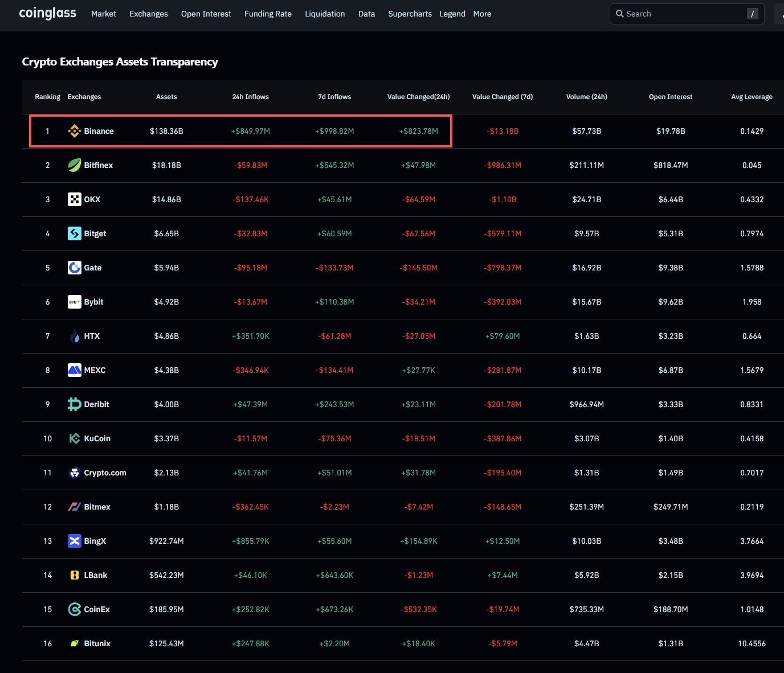Click the MEXC logo icon
Viewport: 784px width, 673px height.
pyautogui.click(x=74, y=370)
